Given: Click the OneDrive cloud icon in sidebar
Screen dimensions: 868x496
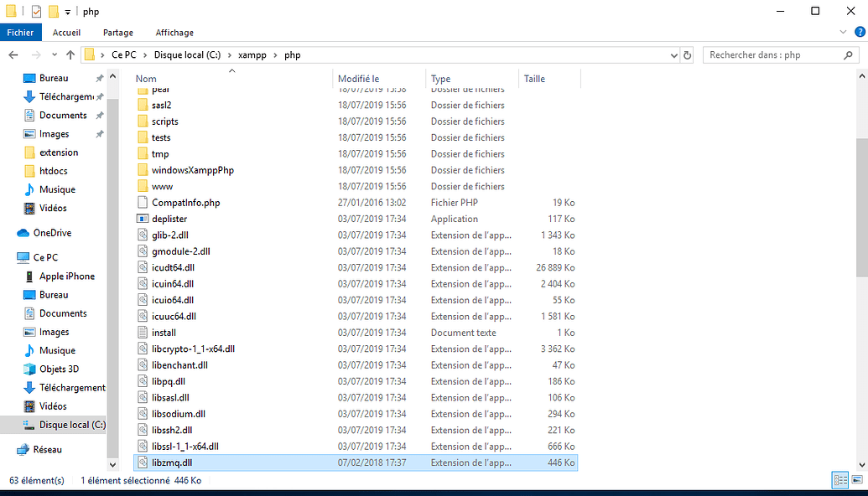Looking at the screenshot, I should pyautogui.click(x=23, y=233).
